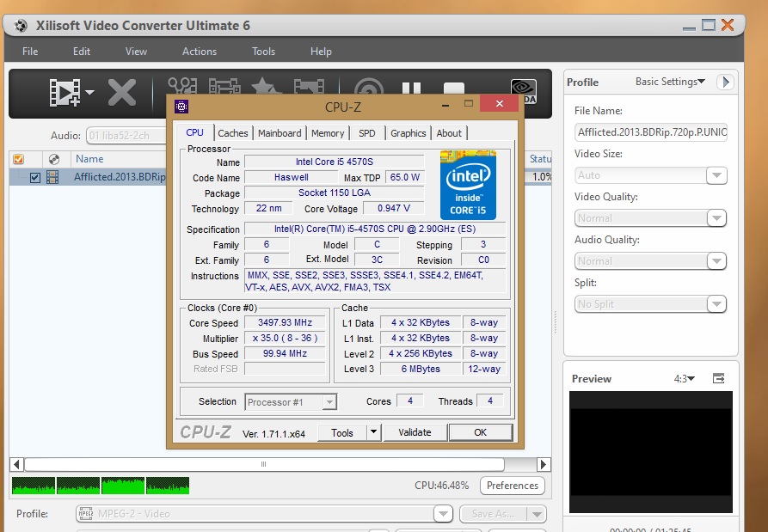Select the CPU tab in CPU-Z
This screenshot has width=768, height=532.
coord(194,132)
